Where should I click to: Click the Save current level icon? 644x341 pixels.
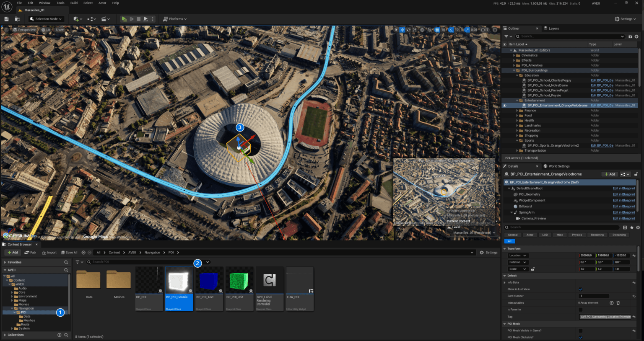click(6, 19)
